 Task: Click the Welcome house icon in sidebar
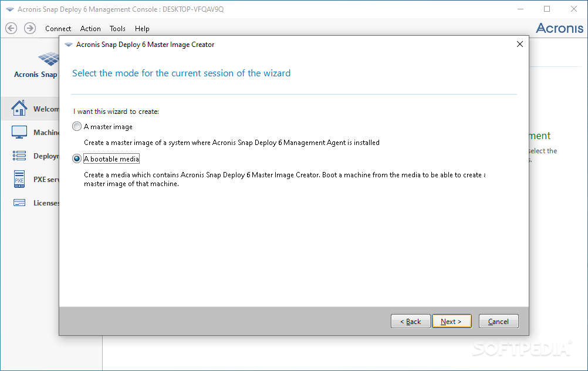pyautogui.click(x=19, y=108)
